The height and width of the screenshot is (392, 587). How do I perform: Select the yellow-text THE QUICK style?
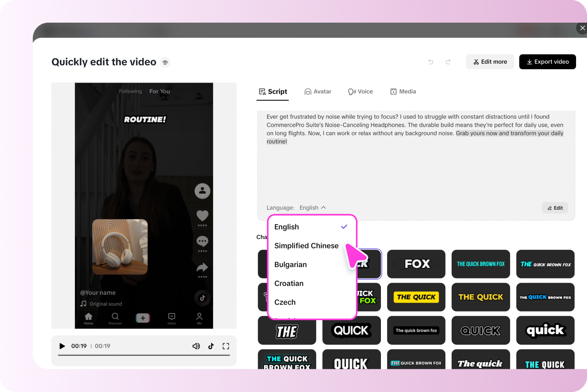[x=481, y=297]
